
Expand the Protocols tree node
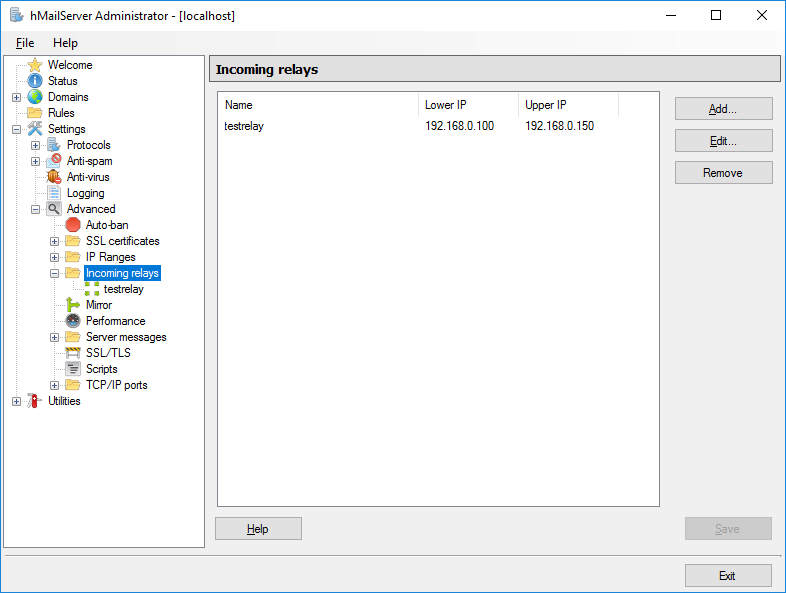35,145
